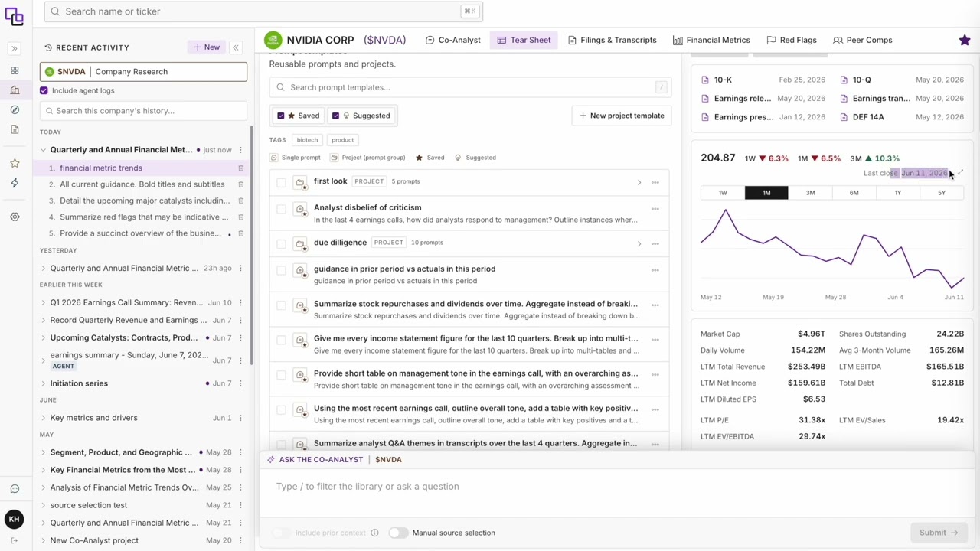Switch to the Co-Analyst tab
Screen dimensions: 980x551
(x=453, y=40)
